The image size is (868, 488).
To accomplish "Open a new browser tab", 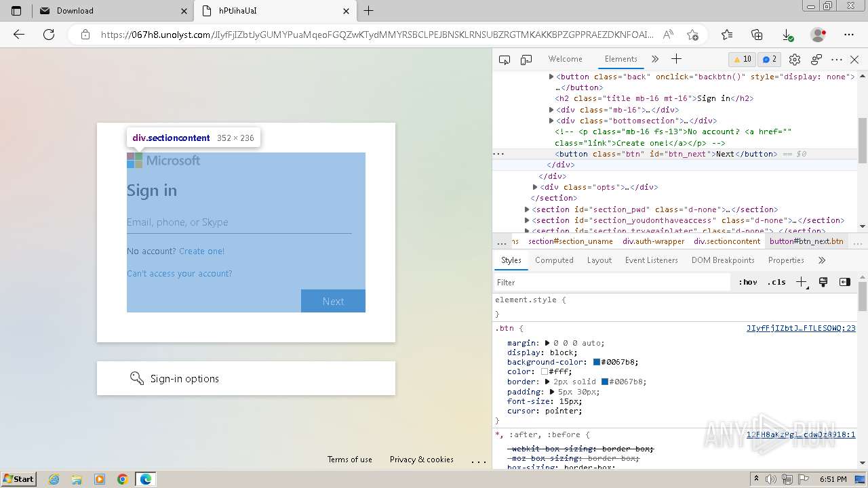I will [369, 11].
